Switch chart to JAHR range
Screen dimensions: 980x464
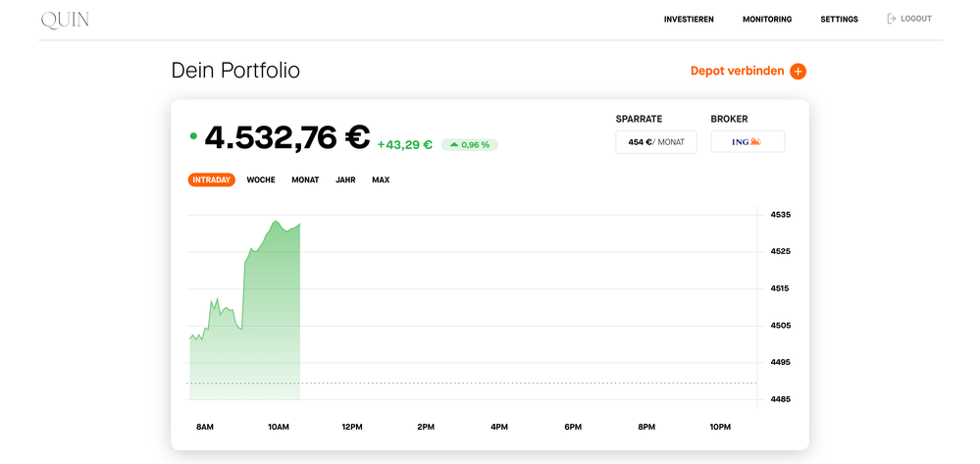[345, 180]
